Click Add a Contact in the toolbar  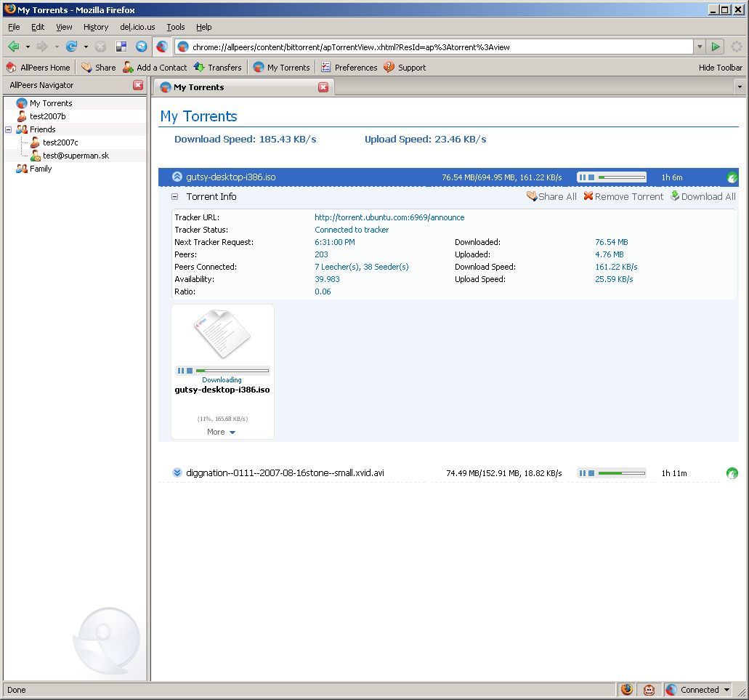[x=155, y=68]
